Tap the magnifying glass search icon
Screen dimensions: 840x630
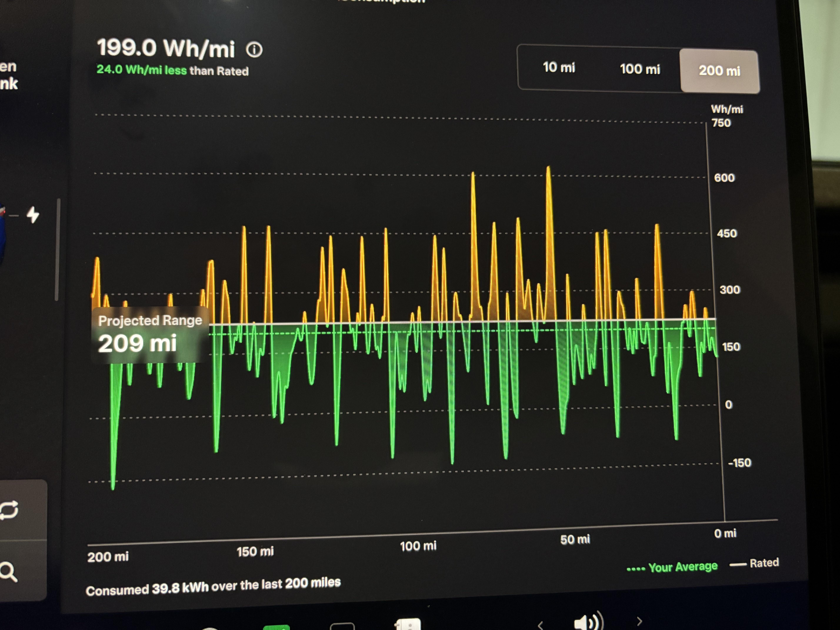click(x=8, y=571)
